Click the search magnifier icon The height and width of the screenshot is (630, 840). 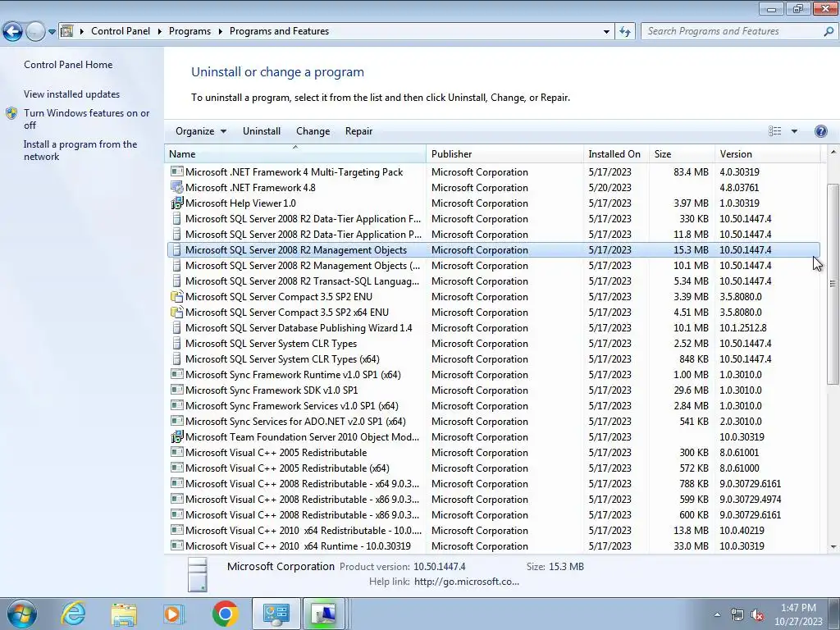[x=829, y=31]
